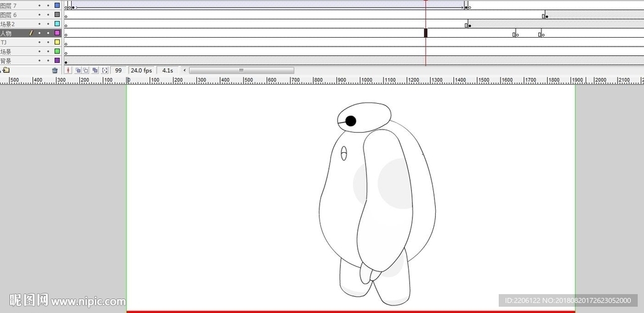Select the 人物 layer name
Image resolution: width=644 pixels, height=313 pixels.
click(x=6, y=33)
